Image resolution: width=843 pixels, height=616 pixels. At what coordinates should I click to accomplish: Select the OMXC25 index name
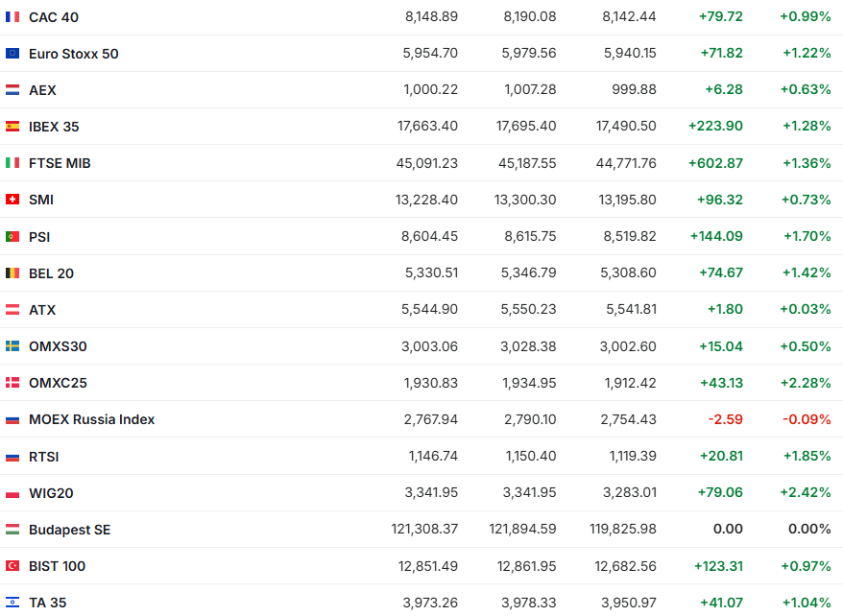coord(58,383)
